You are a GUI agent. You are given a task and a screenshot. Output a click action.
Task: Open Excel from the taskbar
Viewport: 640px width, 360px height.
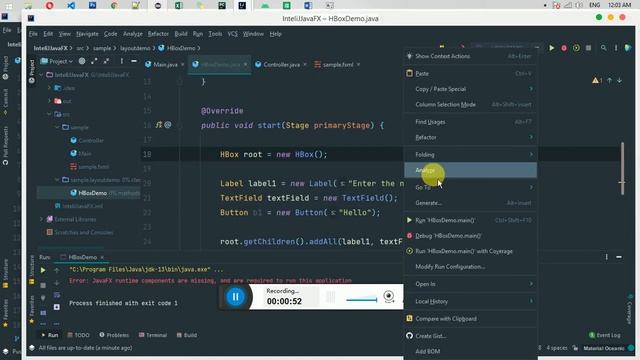(x=178, y=5)
